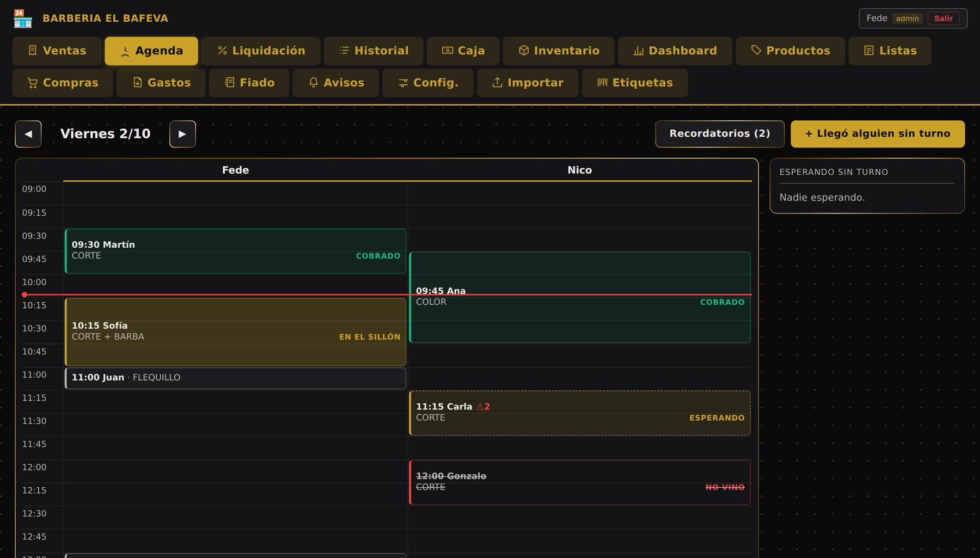Click the list icon beside Listas
This screenshot has width=980, height=558.
pyautogui.click(x=869, y=51)
